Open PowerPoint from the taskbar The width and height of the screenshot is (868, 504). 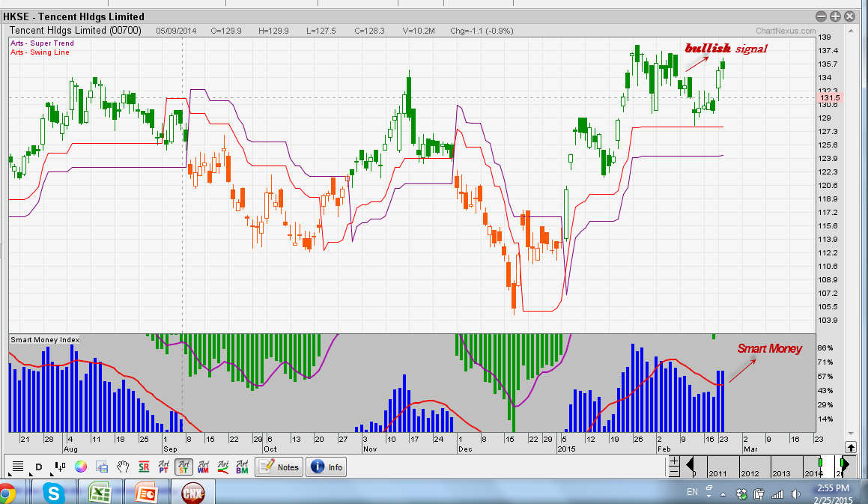146,493
